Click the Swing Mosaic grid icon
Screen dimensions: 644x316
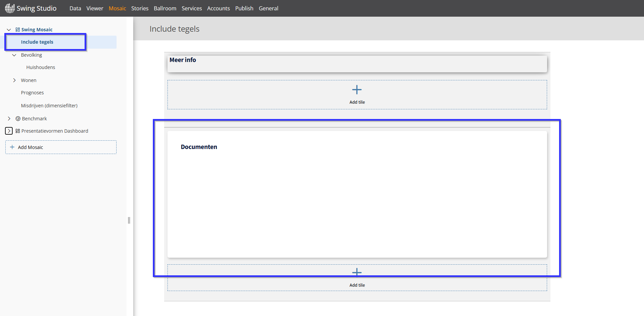tap(18, 30)
